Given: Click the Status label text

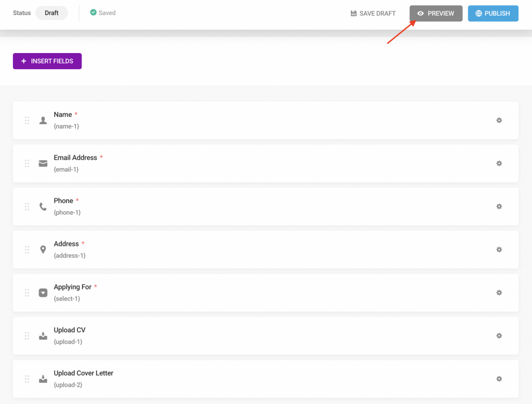Looking at the screenshot, I should tap(22, 13).
